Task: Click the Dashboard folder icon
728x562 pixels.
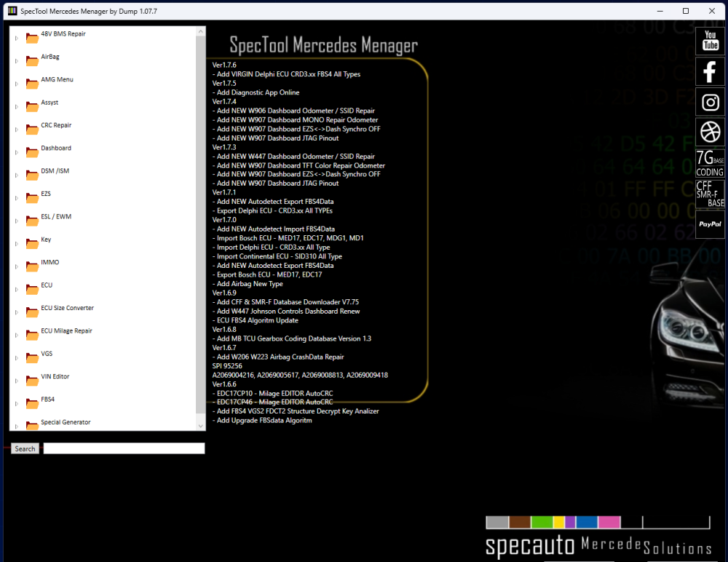Action: click(x=32, y=151)
